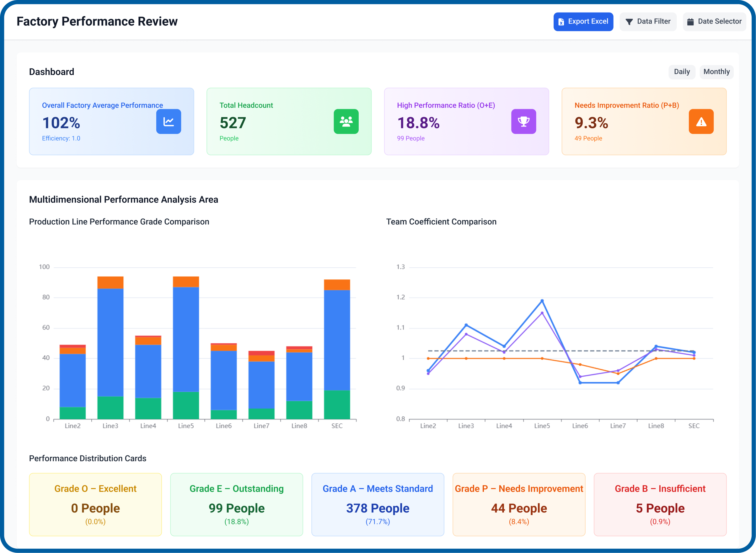Click the Export Excel button
The image size is (756, 553).
coord(583,21)
